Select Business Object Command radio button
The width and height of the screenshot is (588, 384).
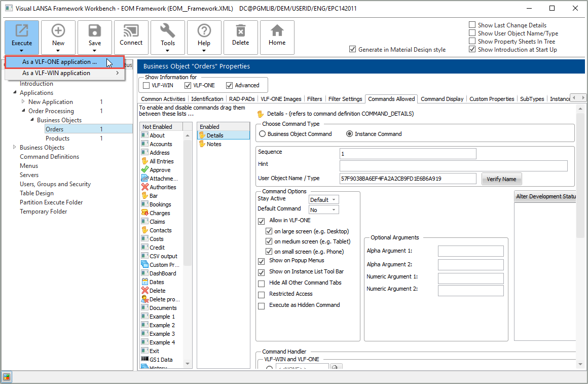click(263, 134)
